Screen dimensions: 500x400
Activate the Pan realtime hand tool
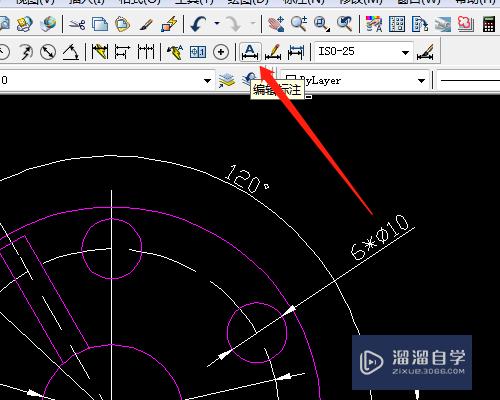(276, 24)
